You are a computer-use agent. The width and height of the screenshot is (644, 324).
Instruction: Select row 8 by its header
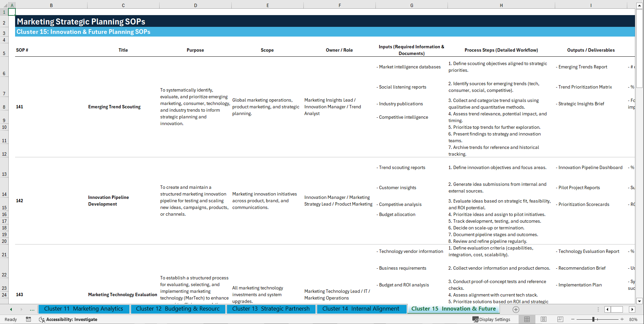(4, 107)
